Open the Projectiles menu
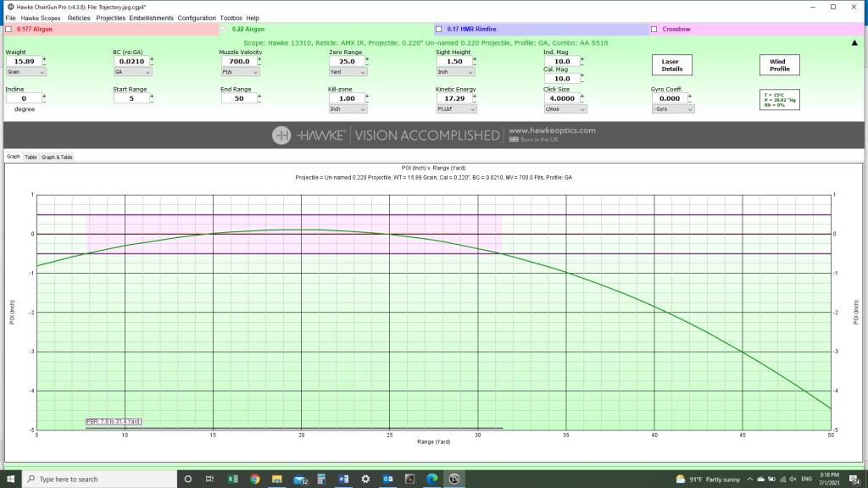Screen dimensions: 868x488 111,19
